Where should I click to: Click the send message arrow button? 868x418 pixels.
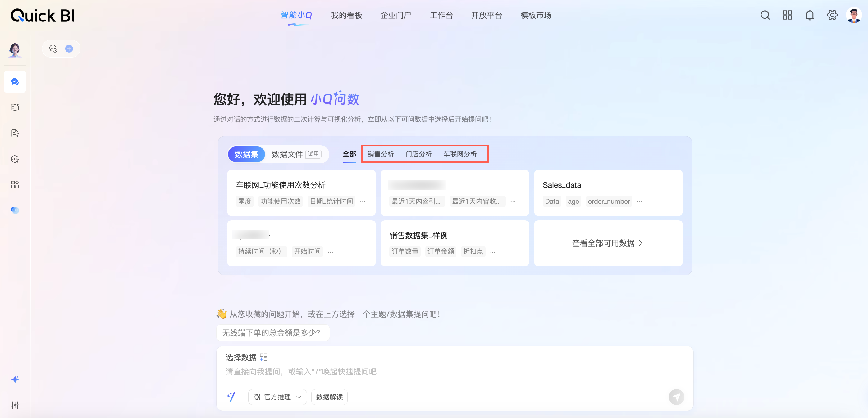tap(676, 397)
